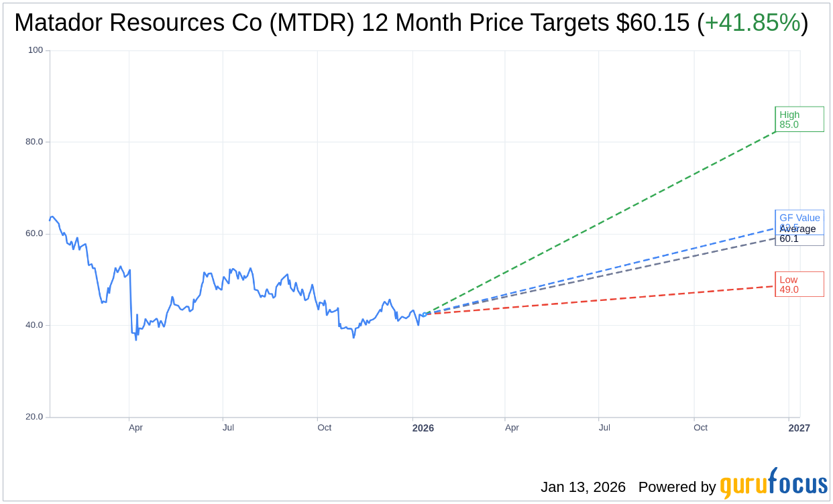Click the Jul x-axis label
The width and height of the screenshot is (833, 504).
tap(228, 428)
